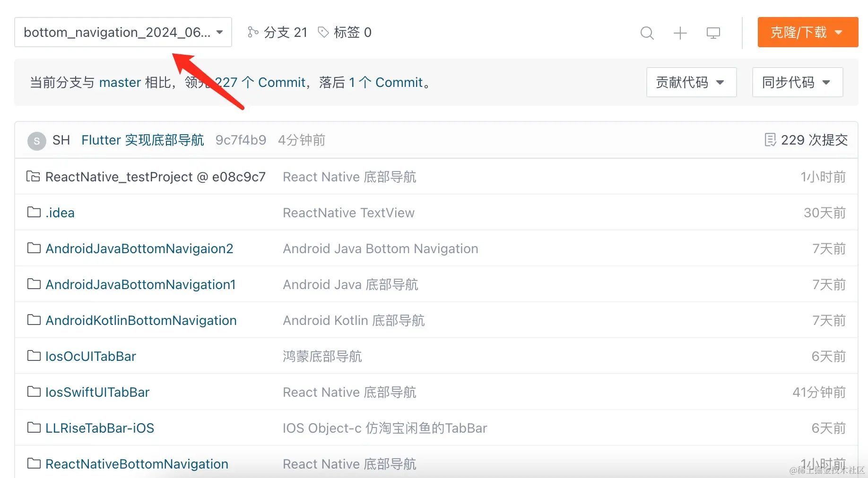Click the tag icon beside 标签 0
This screenshot has width=868, height=478.
click(x=323, y=32)
